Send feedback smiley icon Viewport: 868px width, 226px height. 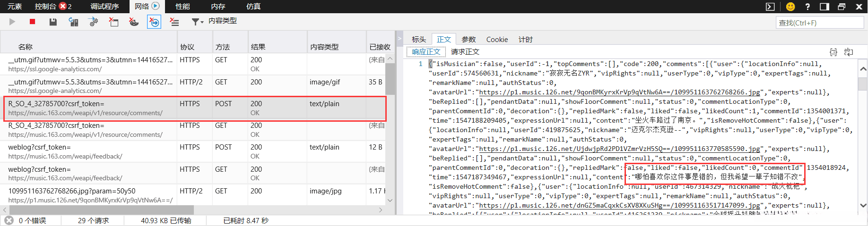(790, 7)
